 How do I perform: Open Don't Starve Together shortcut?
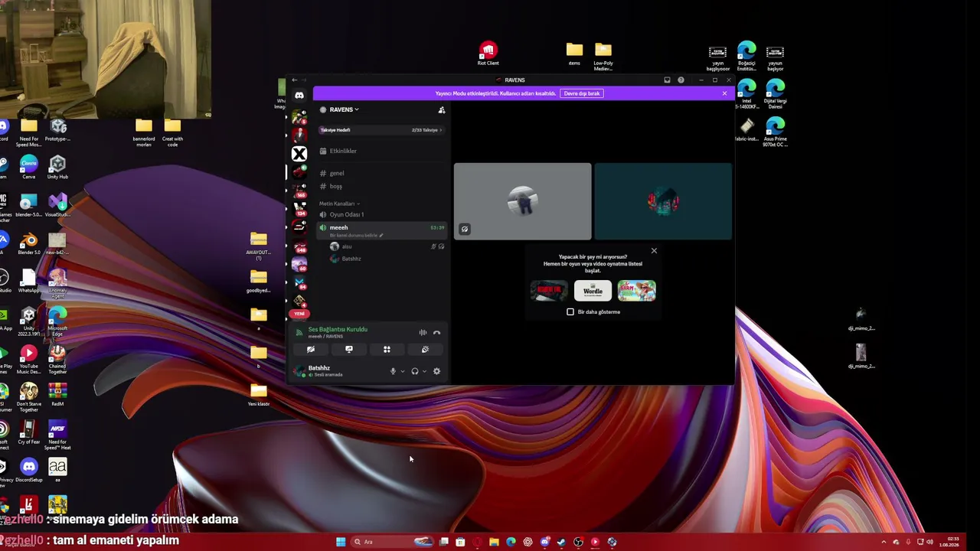pos(29,397)
